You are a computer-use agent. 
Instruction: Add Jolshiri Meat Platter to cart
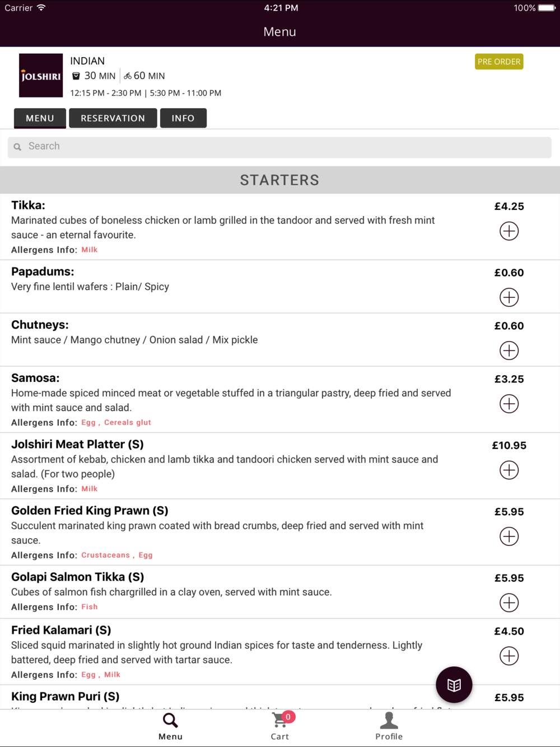509,470
